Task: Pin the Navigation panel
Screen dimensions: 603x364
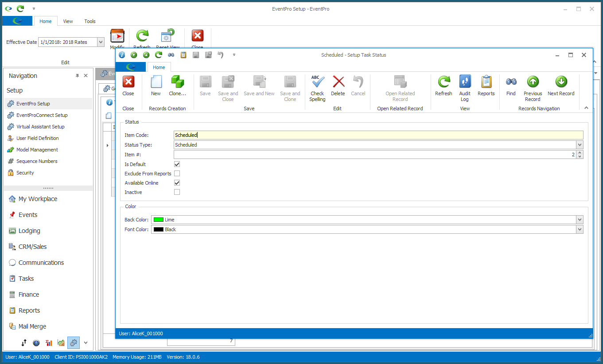Action: pos(78,76)
